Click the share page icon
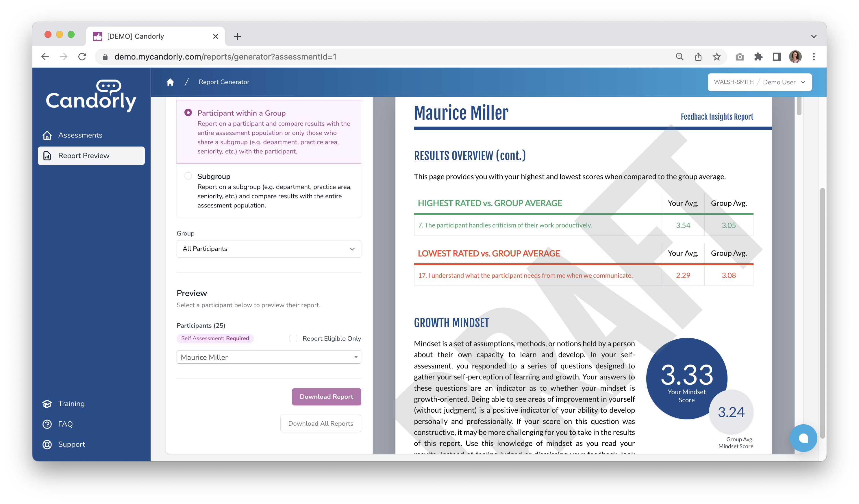 (698, 57)
